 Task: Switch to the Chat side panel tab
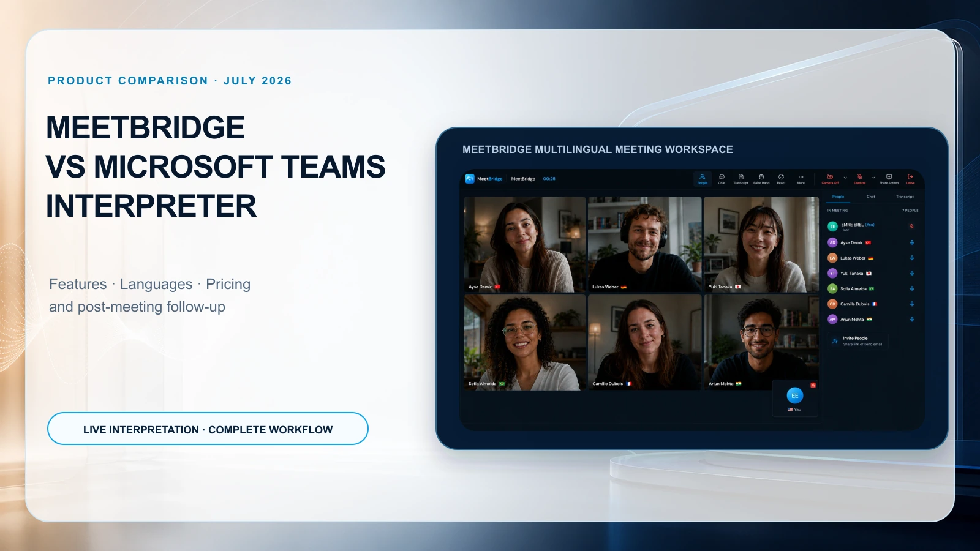[870, 197]
